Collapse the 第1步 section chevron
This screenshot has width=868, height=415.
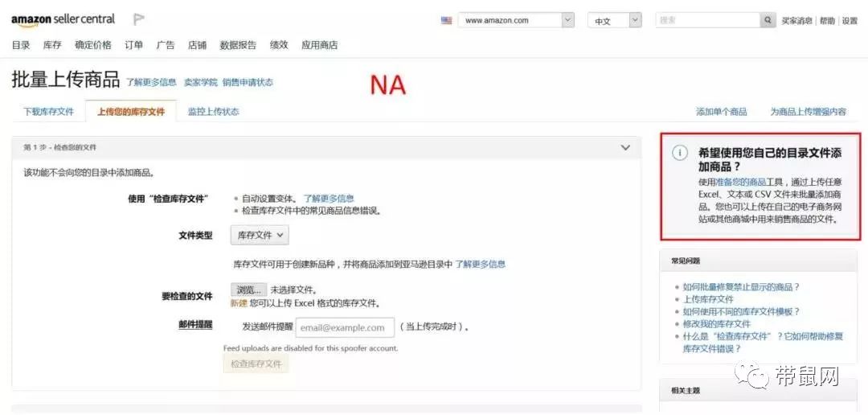[625, 147]
